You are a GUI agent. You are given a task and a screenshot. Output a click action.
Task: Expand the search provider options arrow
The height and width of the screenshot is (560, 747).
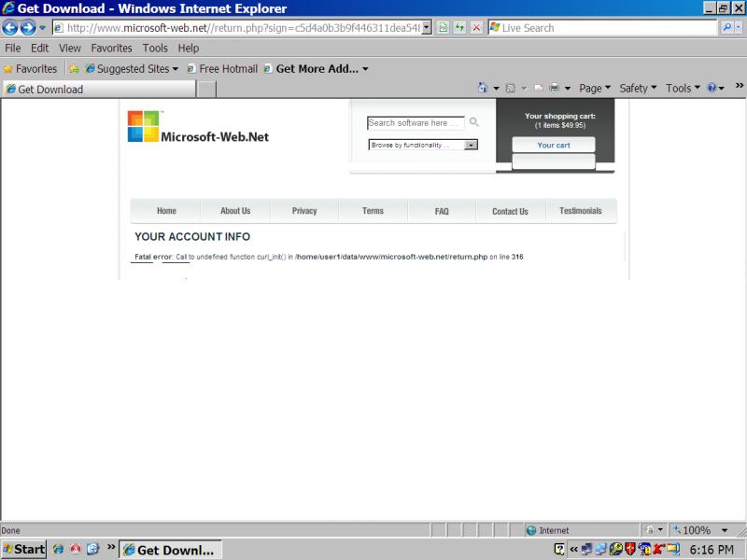click(x=738, y=28)
